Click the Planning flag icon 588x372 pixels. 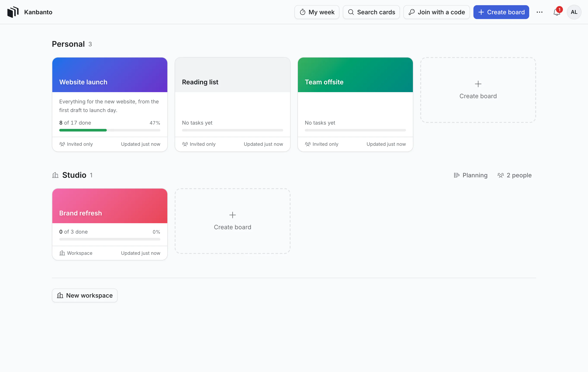pos(456,175)
